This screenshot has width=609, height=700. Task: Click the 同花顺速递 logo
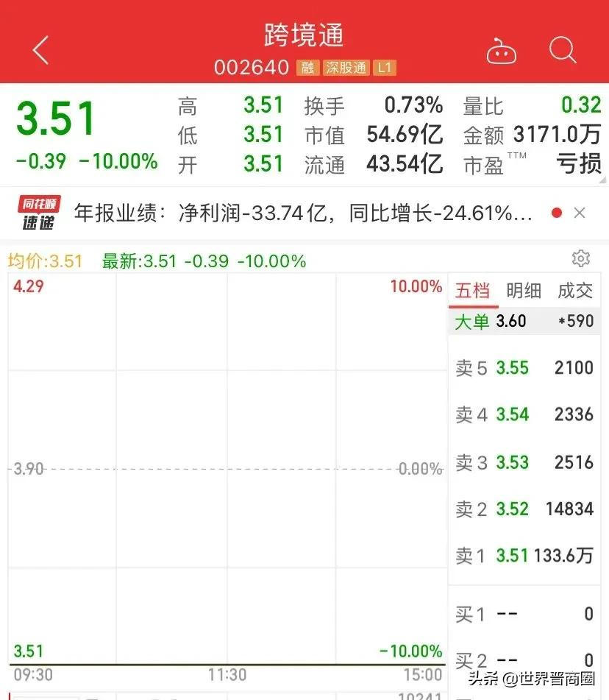[39, 213]
